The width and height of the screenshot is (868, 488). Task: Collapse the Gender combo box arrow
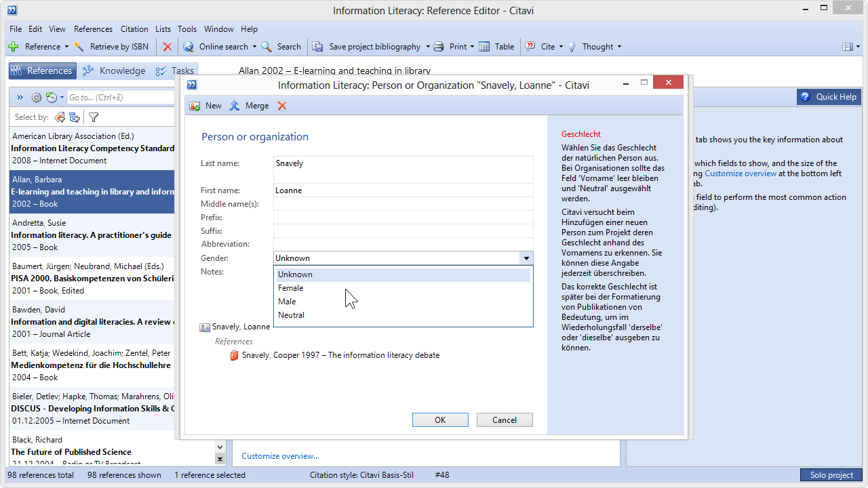pyautogui.click(x=526, y=258)
